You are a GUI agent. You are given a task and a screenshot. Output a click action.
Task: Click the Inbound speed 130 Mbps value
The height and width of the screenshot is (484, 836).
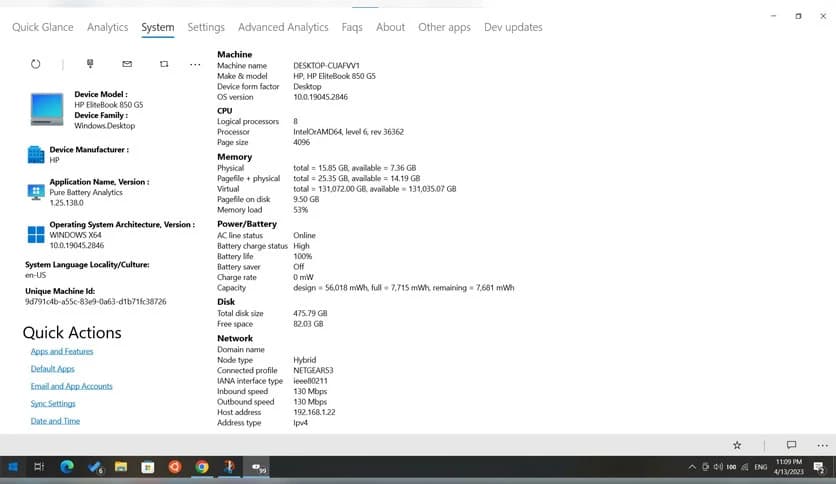310,391
